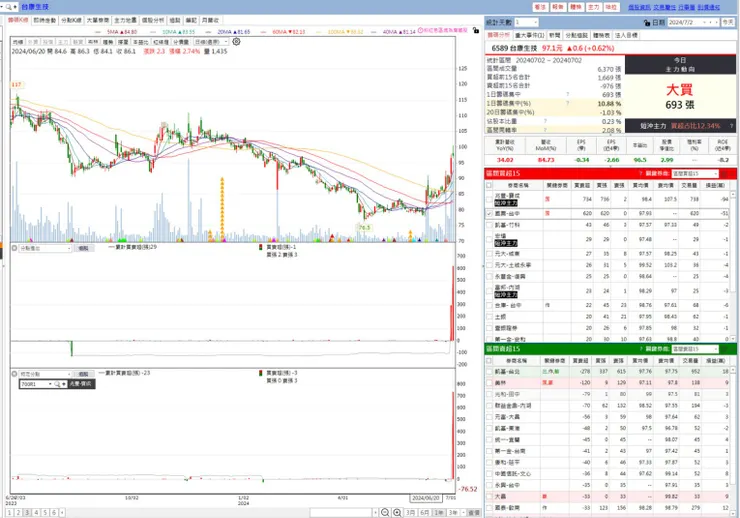Click the red square icon in 區間買超15 header
This screenshot has width=740, height=518.
click(x=724, y=174)
